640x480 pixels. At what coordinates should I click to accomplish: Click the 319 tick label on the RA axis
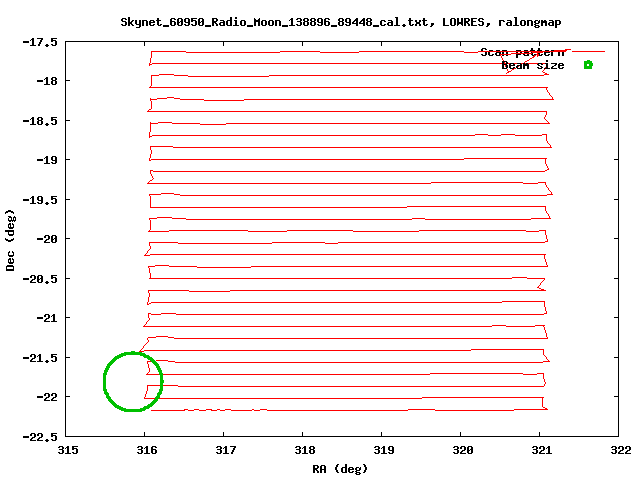tap(383, 450)
